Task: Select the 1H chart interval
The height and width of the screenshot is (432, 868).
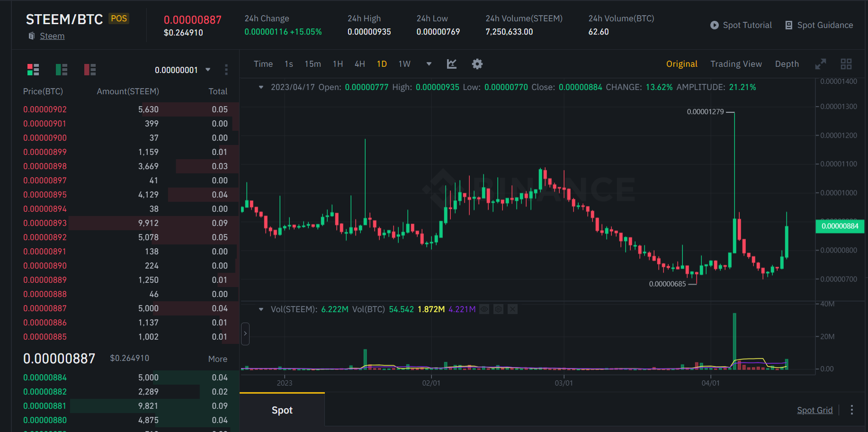Action: tap(338, 64)
